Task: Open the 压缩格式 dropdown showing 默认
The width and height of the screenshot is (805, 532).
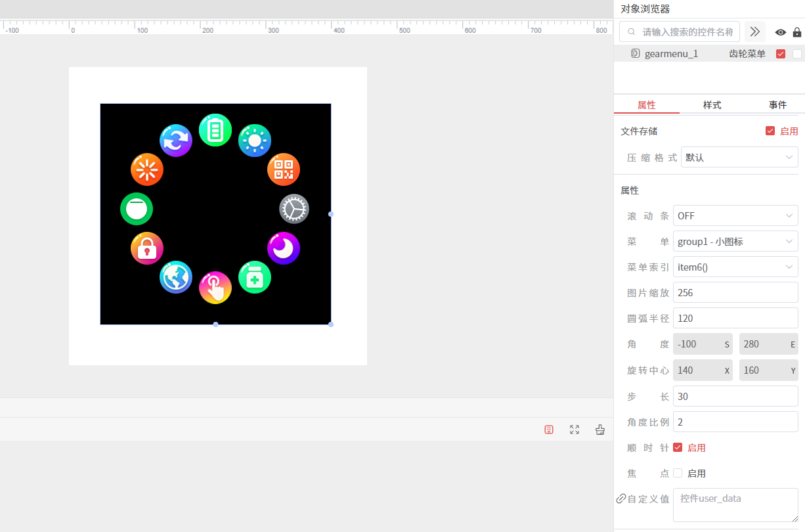Action: [x=739, y=158]
